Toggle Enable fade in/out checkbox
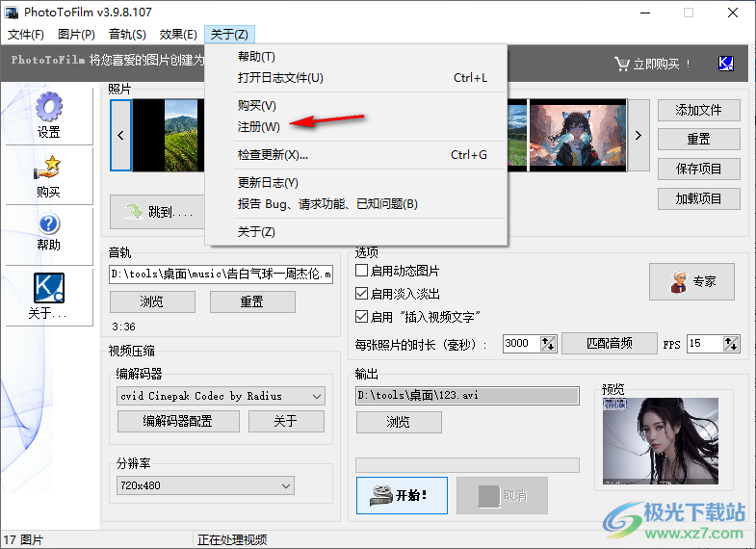756x549 pixels. click(x=361, y=294)
